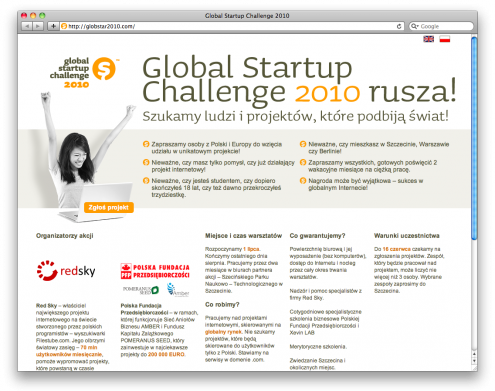495x391 pixels.
Task: Click the Red Sky logo
Action: coord(66,270)
